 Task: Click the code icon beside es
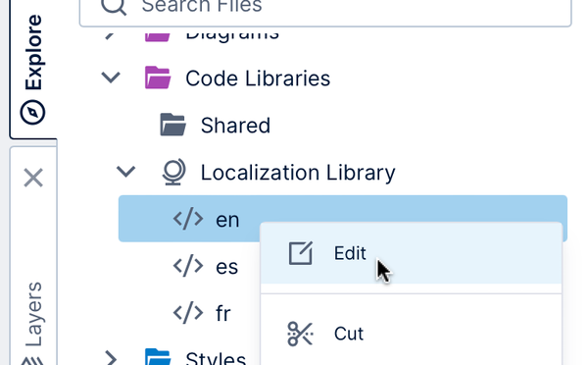[188, 266]
